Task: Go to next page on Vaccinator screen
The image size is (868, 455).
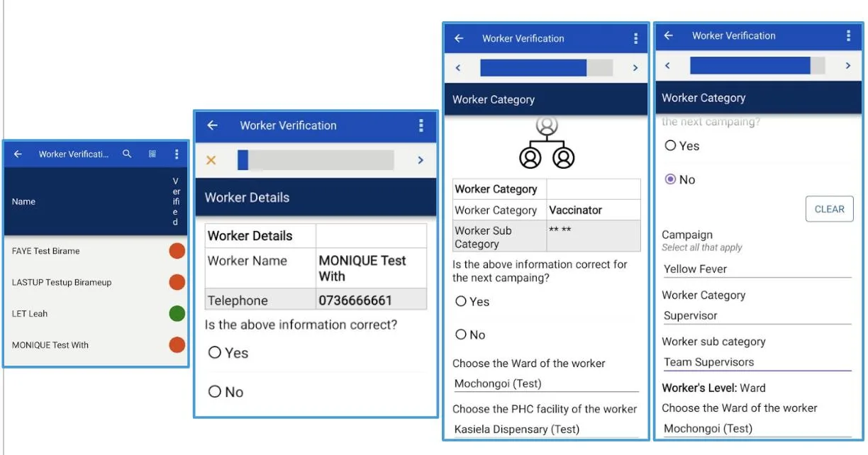Action: tap(635, 68)
